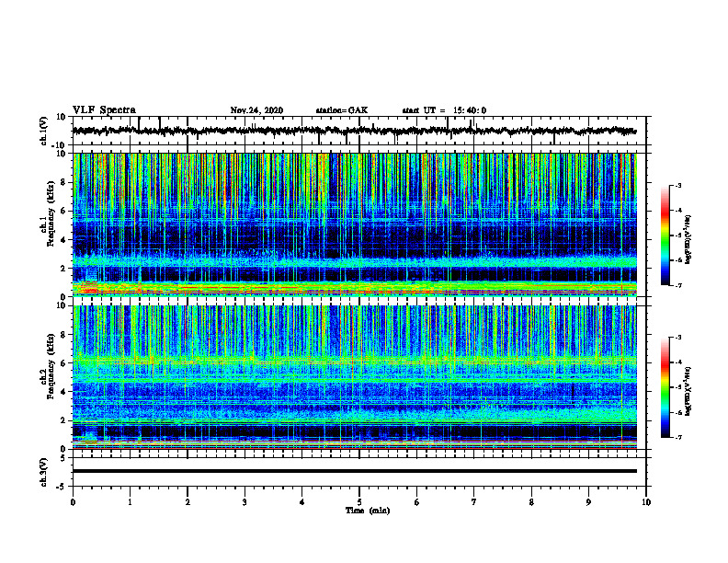Click the ch.1 voltage waveform trace
This screenshot has width=728, height=563.
354,131
